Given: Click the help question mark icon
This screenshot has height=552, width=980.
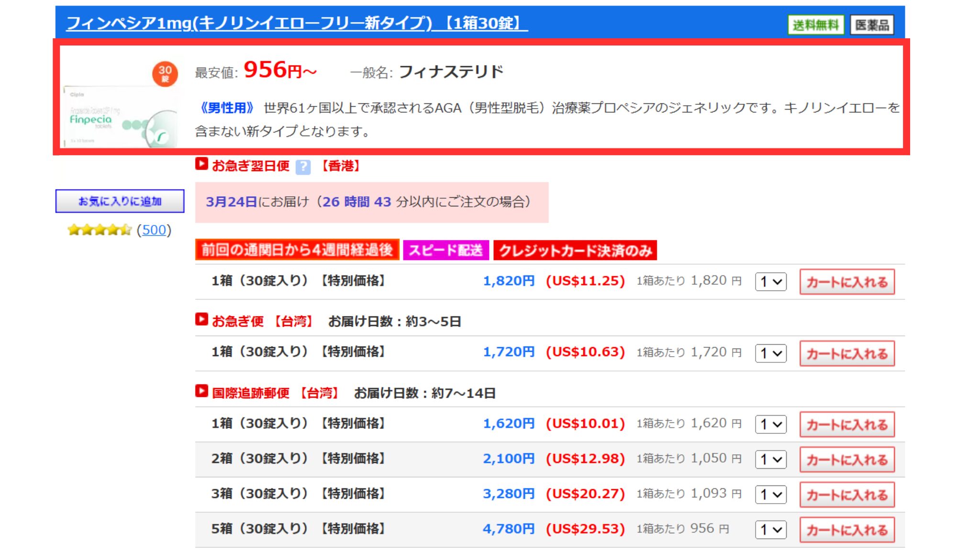Looking at the screenshot, I should click(302, 167).
